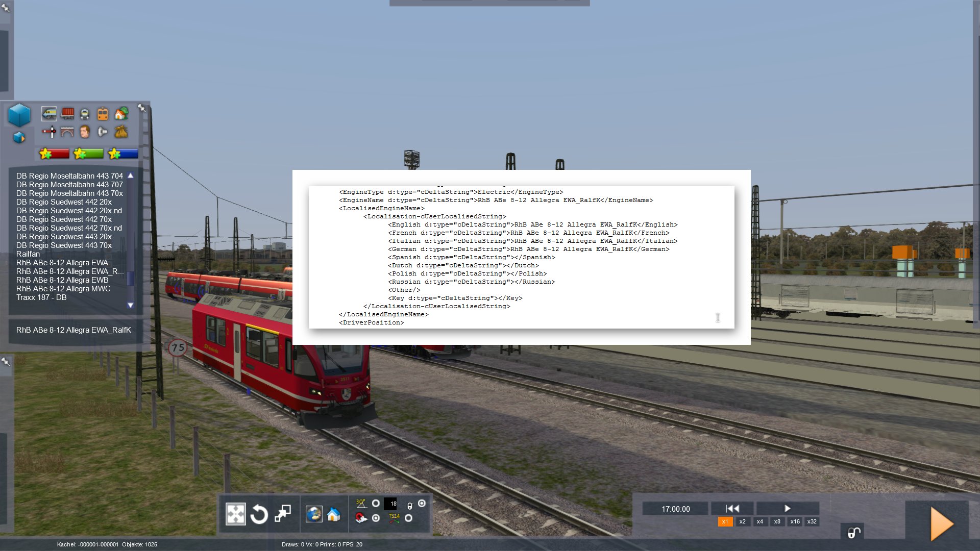Select the freight wagon rolling stock icon
The height and width of the screenshot is (551, 980).
(67, 113)
